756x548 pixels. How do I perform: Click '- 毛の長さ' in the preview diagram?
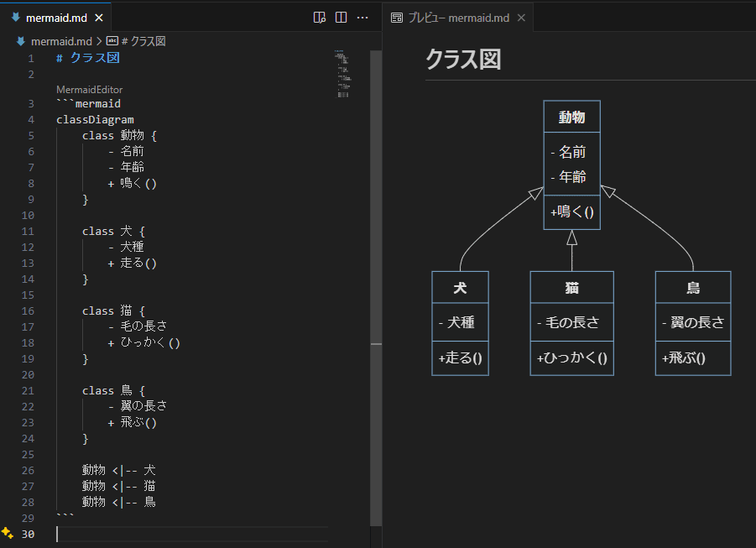(x=568, y=322)
